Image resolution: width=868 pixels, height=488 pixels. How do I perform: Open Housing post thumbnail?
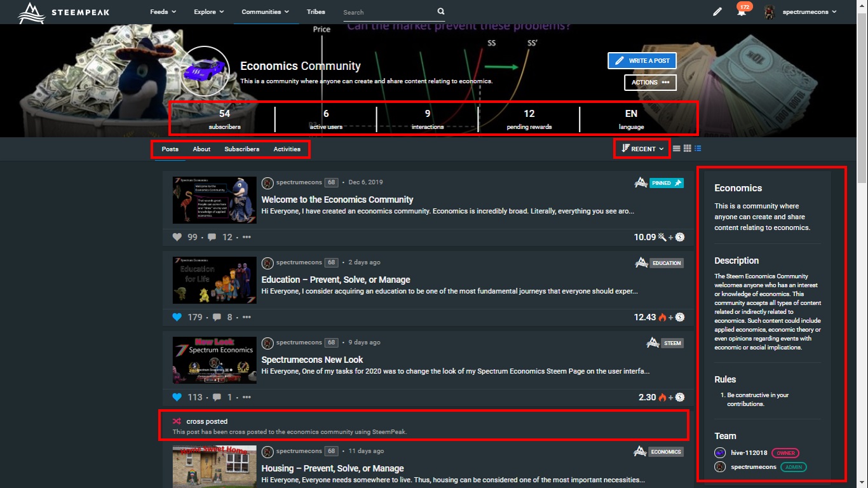click(215, 466)
